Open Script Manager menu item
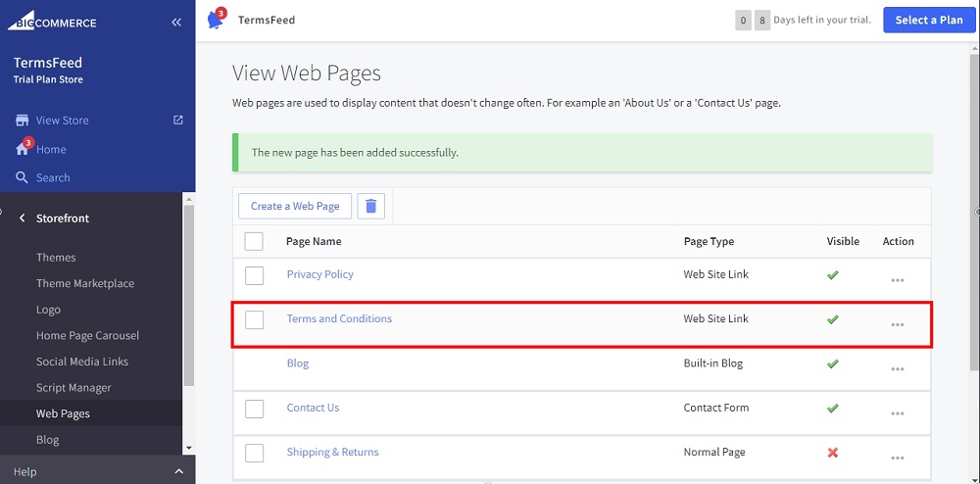 coord(73,388)
